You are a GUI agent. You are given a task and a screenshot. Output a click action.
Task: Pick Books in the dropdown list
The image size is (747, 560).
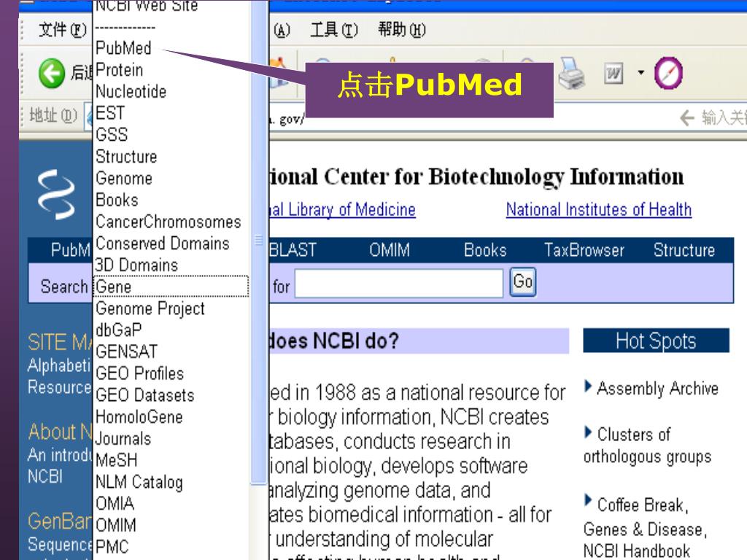coord(117,200)
